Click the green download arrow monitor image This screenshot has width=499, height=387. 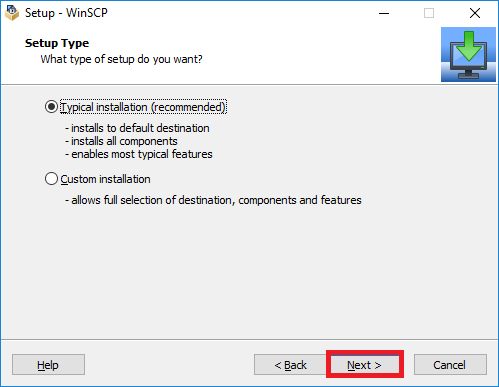pos(468,55)
